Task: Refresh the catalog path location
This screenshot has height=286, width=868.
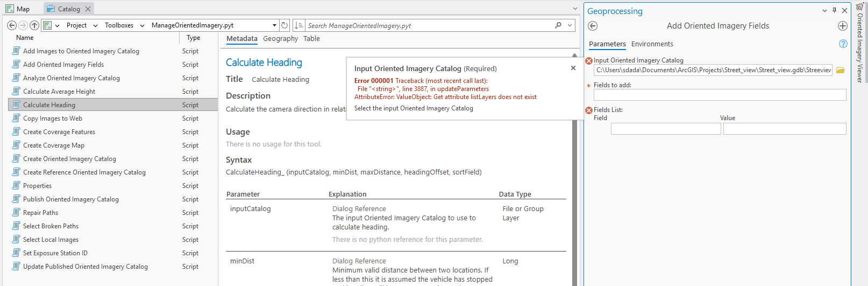Action: click(284, 25)
